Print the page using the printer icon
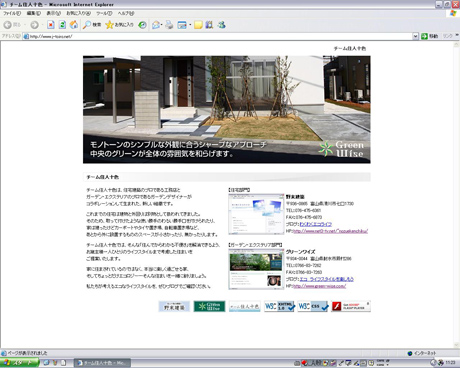The height and width of the screenshot is (368, 460). click(169, 25)
